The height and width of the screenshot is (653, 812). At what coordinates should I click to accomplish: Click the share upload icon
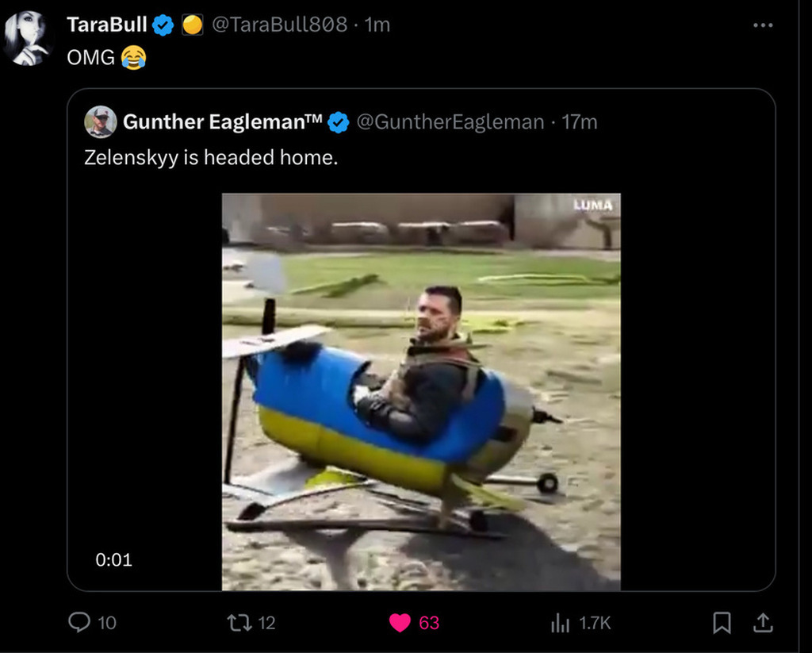(x=763, y=623)
